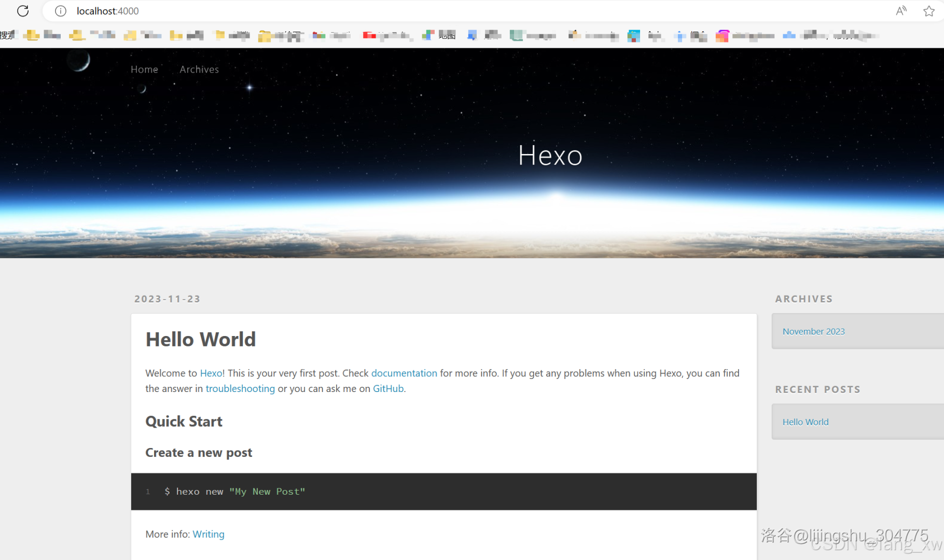Click the read aloud icon in address bar

tap(901, 11)
